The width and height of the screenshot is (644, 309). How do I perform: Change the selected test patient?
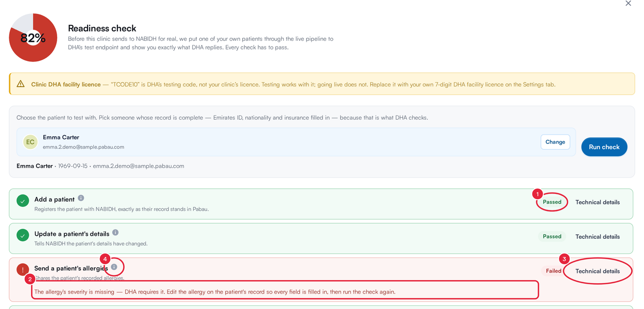click(x=555, y=142)
